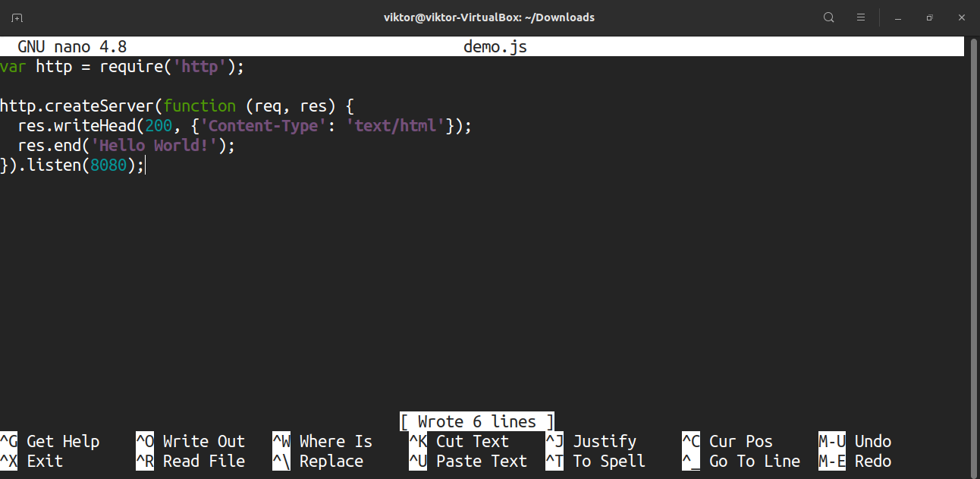Click the ^U Paste Text shortcut

pos(468,462)
